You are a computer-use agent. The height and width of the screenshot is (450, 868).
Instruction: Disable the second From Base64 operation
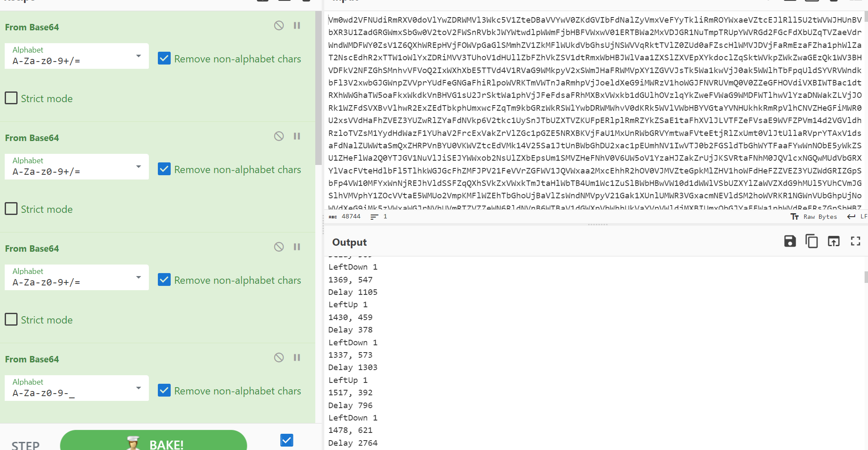click(x=279, y=136)
